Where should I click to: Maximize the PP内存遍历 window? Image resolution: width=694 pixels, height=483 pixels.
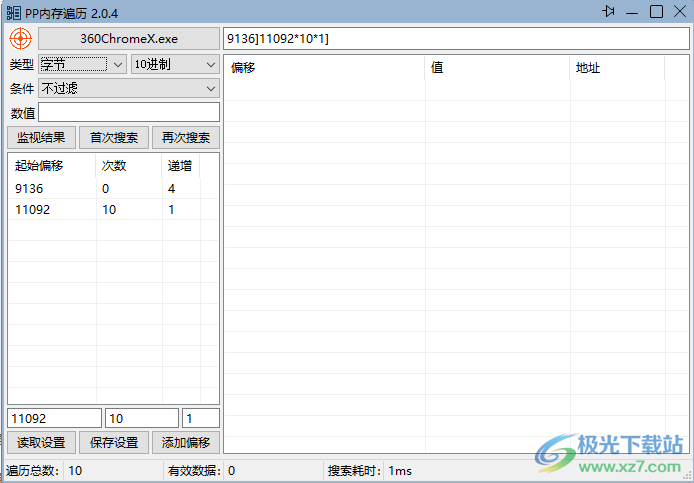pyautogui.click(x=656, y=11)
